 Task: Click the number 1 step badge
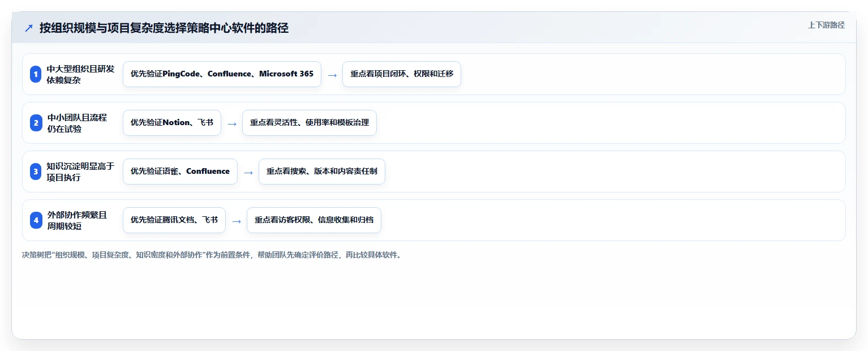click(x=36, y=74)
